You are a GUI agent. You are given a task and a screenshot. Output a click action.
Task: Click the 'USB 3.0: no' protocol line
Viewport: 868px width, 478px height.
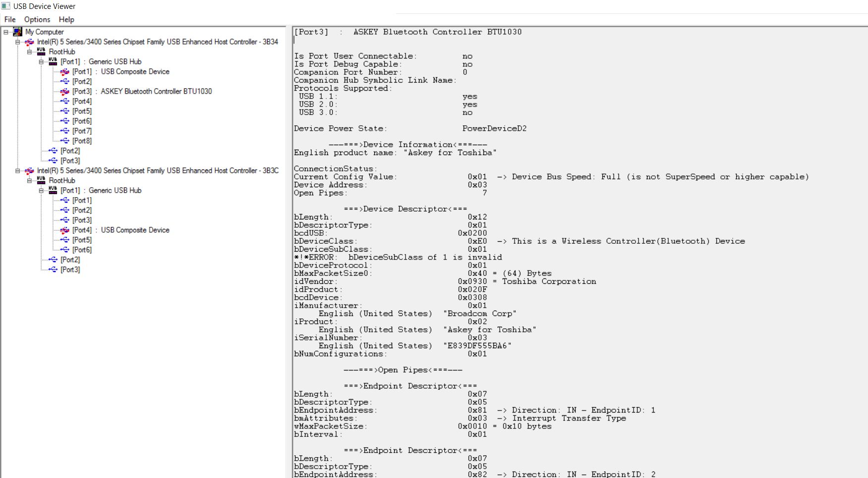tap(385, 112)
